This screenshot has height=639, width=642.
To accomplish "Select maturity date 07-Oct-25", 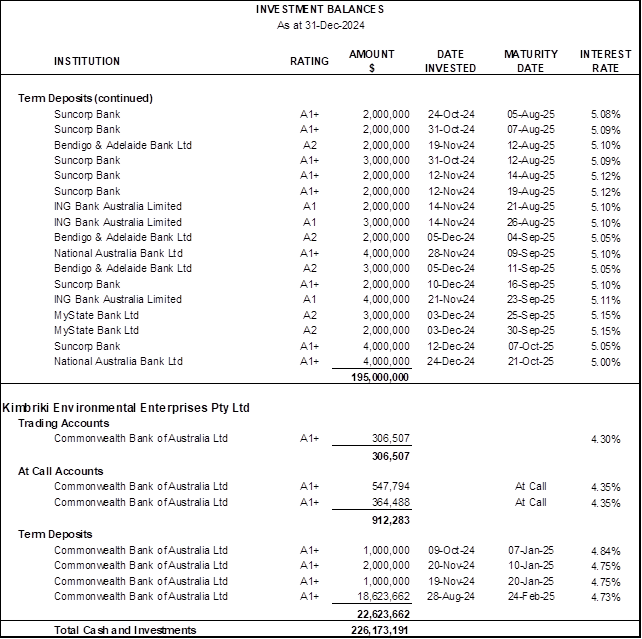I will pos(531,346).
